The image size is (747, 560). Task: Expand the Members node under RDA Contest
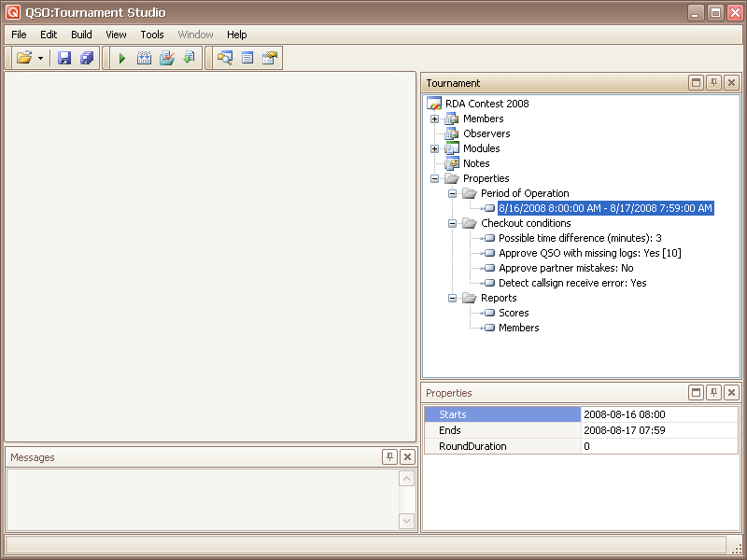[x=434, y=119]
